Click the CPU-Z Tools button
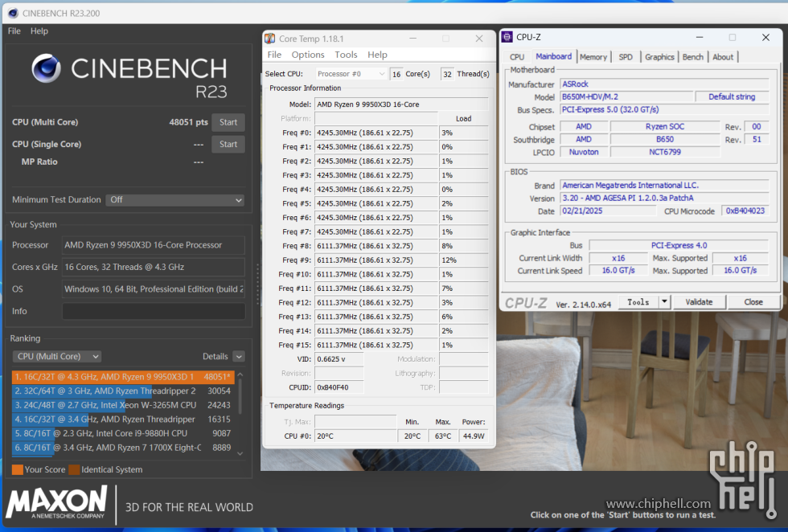This screenshot has height=532, width=788. [638, 302]
